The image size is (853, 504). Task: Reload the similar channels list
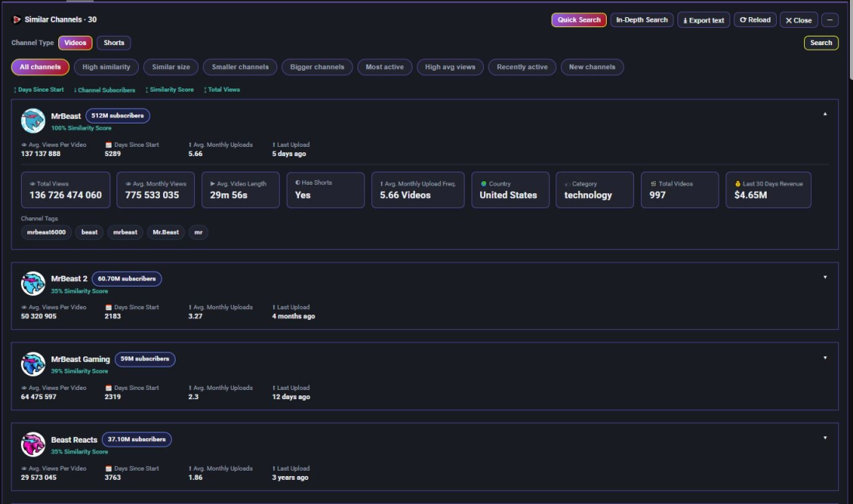point(755,19)
